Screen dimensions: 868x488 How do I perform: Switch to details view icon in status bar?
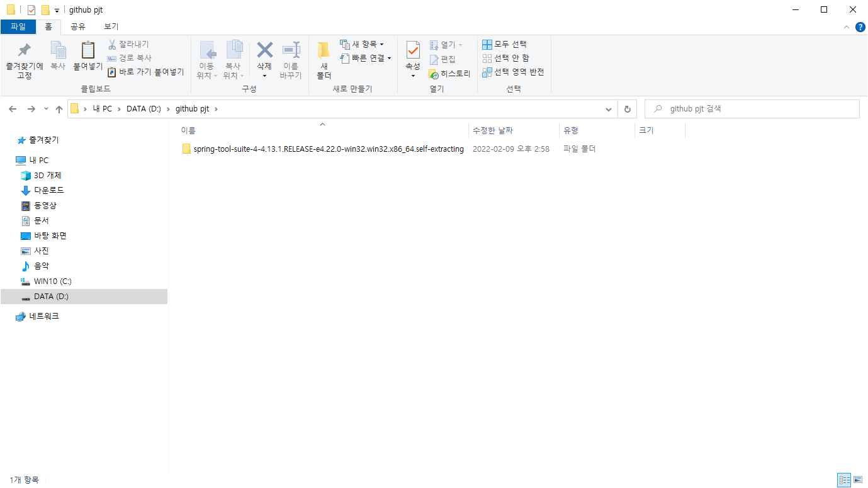point(844,480)
